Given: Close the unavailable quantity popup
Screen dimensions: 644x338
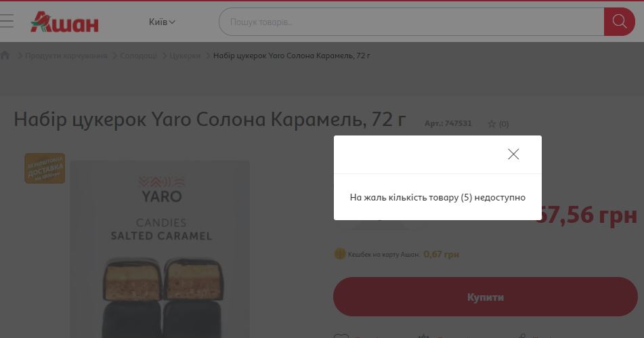Looking at the screenshot, I should (513, 154).
